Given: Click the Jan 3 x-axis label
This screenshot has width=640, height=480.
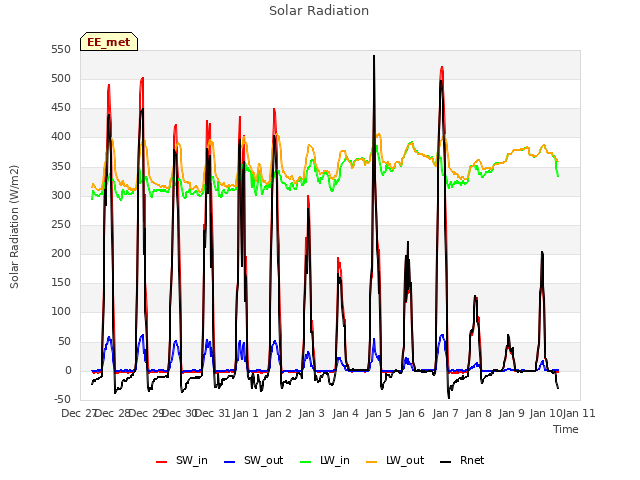Looking at the screenshot, I should pos(311,413).
